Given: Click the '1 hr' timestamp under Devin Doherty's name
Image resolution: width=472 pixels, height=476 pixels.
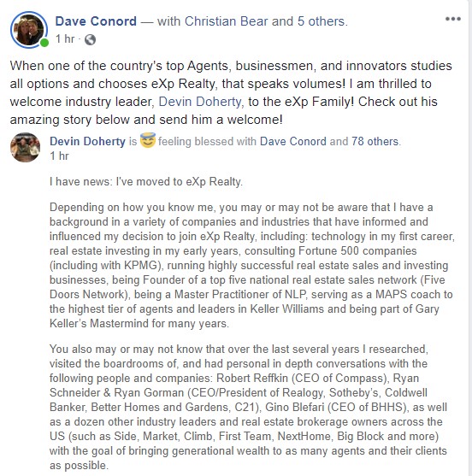Looking at the screenshot, I should coord(59,156).
